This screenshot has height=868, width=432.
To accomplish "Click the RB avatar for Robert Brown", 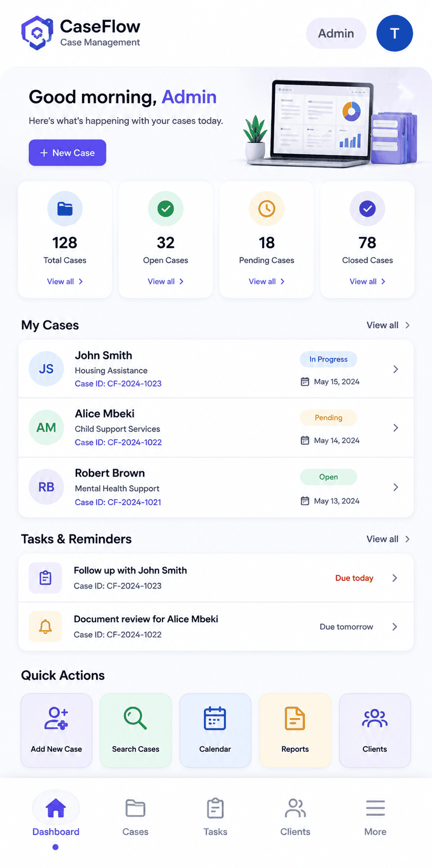I will click(x=46, y=487).
